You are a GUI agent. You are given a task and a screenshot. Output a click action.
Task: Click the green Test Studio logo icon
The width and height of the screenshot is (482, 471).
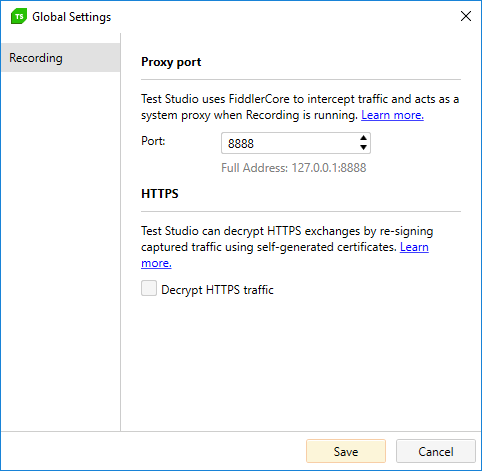(x=19, y=17)
